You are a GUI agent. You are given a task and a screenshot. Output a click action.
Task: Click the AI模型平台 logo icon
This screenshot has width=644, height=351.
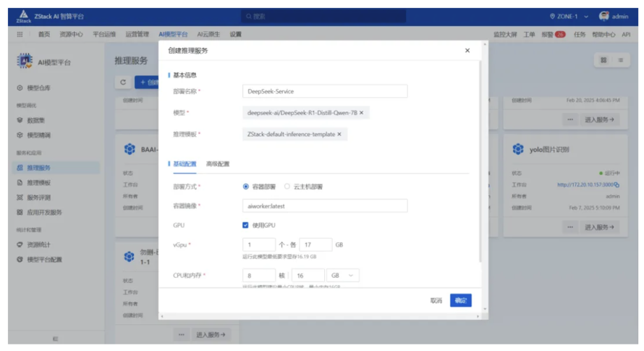click(x=25, y=61)
